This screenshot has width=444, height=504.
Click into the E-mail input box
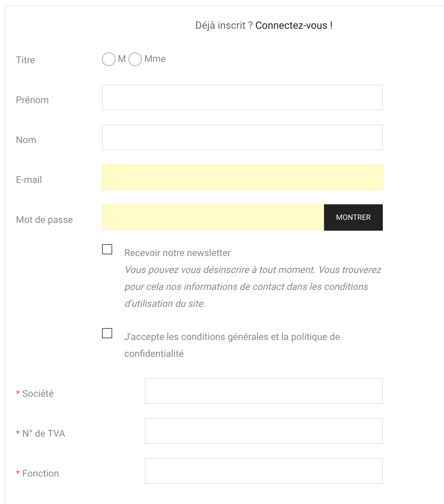point(242,177)
